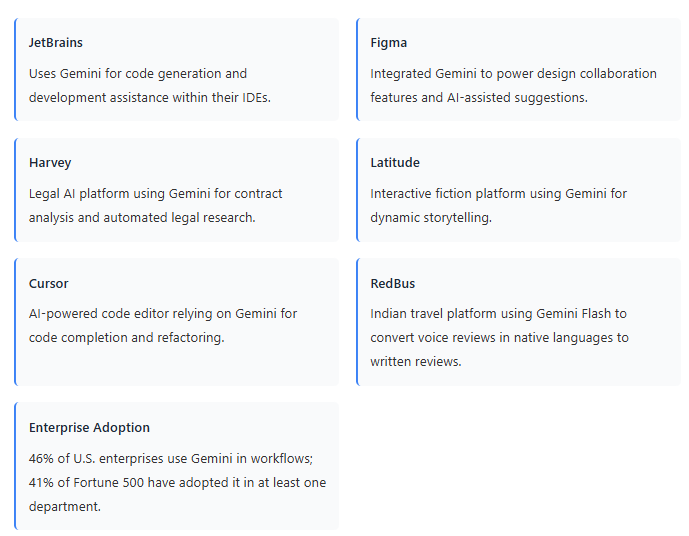Click the Harvey card heading
Viewport: 689px width, 536px height.
50,163
